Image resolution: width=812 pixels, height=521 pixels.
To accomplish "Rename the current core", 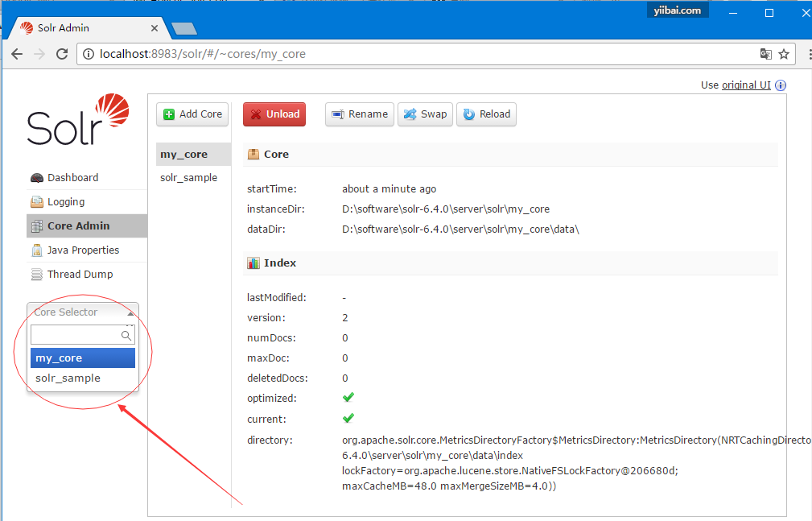I will click(x=360, y=114).
